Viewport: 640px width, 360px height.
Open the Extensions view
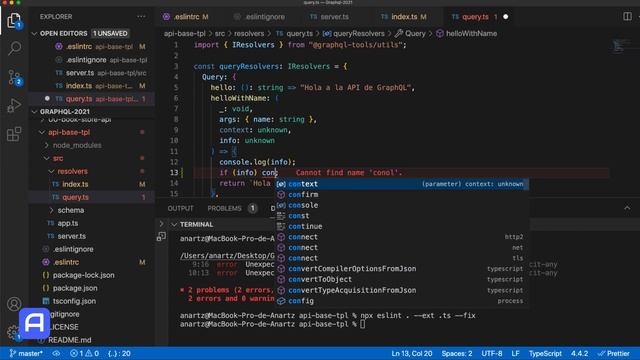click(14, 133)
